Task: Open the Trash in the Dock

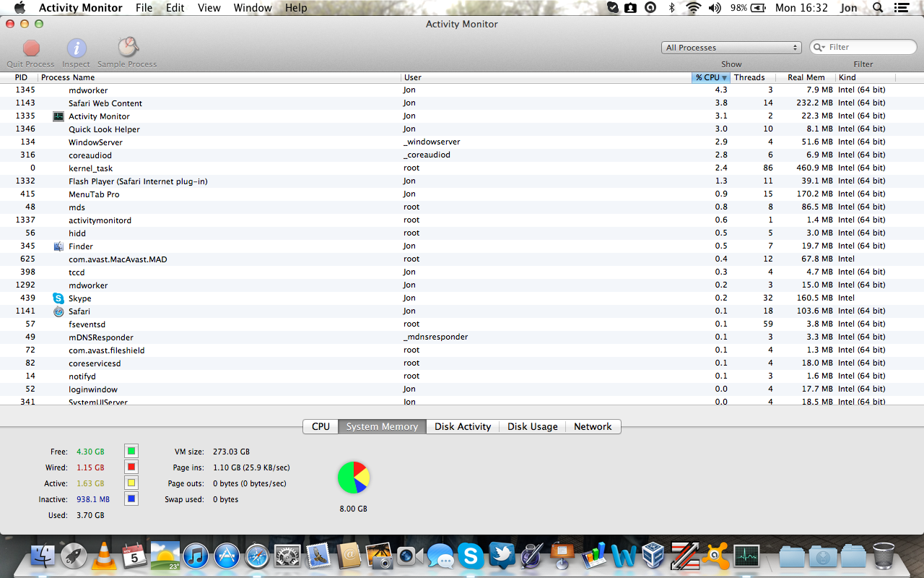Action: click(x=884, y=555)
